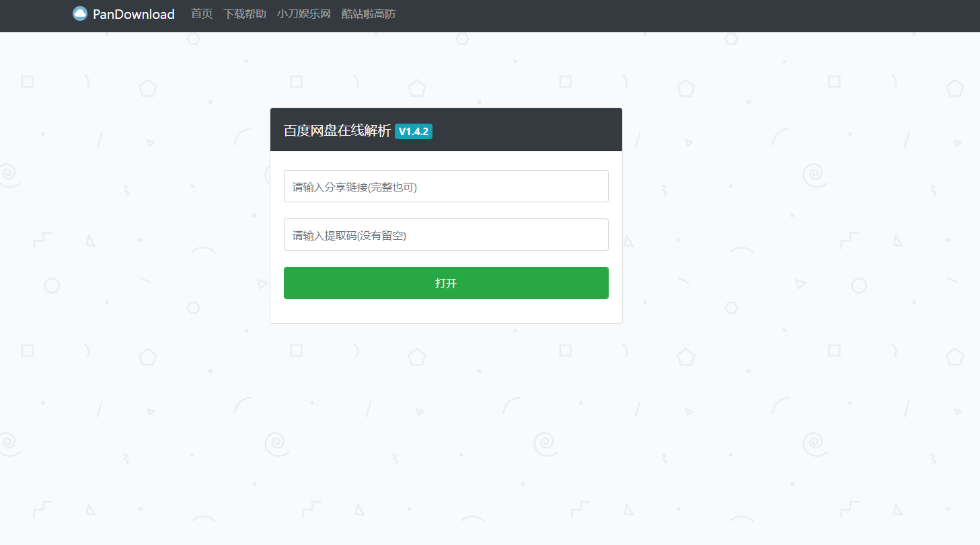Select the PanDownload brand name in navbar

pos(134,13)
